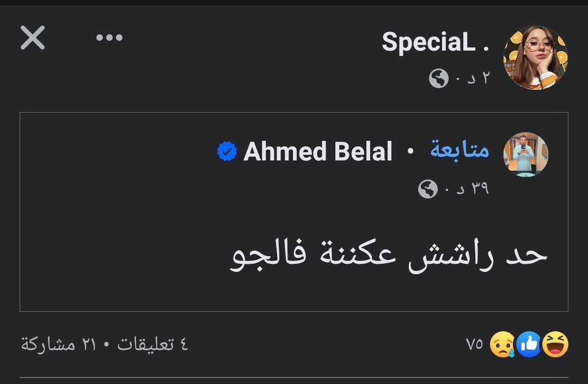588x384 pixels.
Task: Open the shared post text حد راشش عكننة فالجو
Action: [389, 255]
